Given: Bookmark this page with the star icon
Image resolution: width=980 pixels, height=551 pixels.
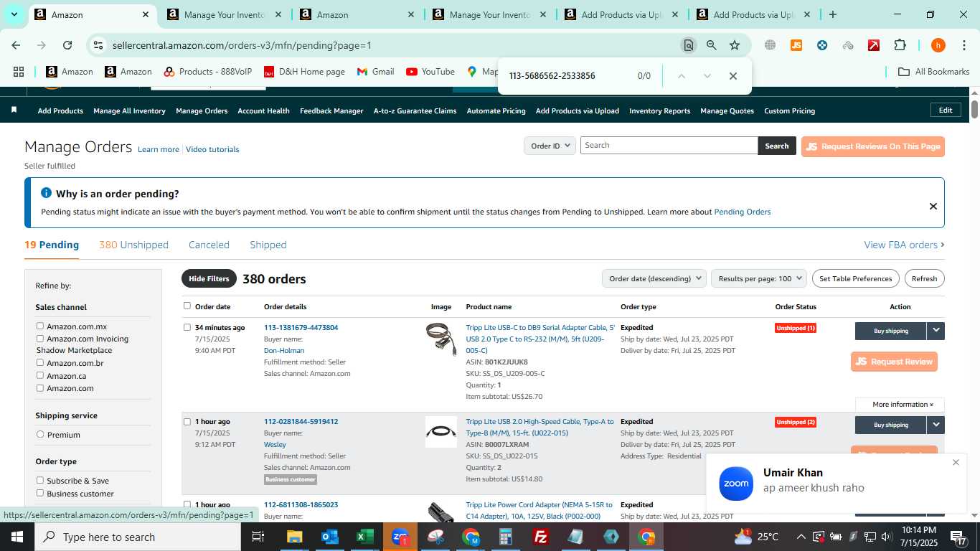Looking at the screenshot, I should tap(735, 45).
